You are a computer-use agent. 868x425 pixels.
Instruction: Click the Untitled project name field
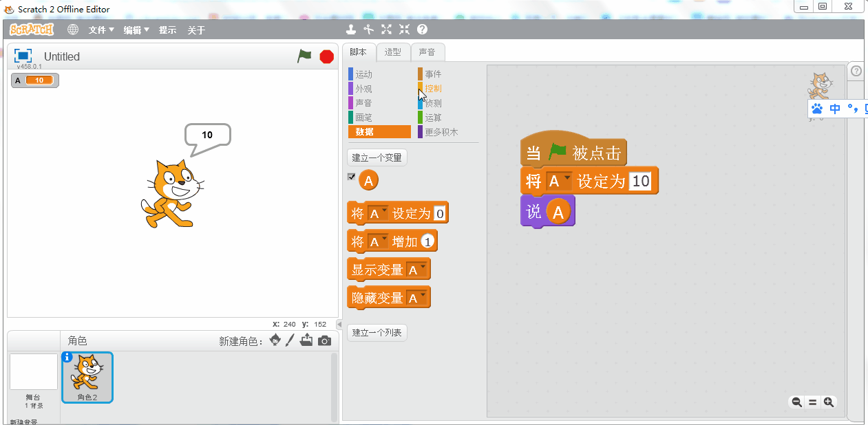click(x=62, y=56)
